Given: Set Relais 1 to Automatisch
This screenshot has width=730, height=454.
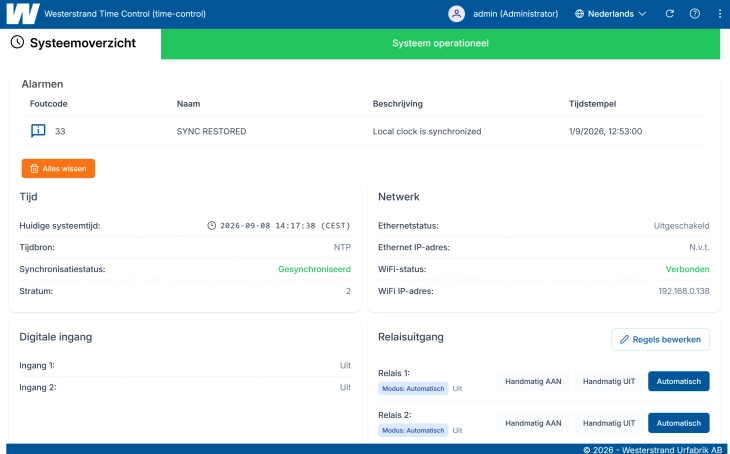Looking at the screenshot, I should [679, 381].
